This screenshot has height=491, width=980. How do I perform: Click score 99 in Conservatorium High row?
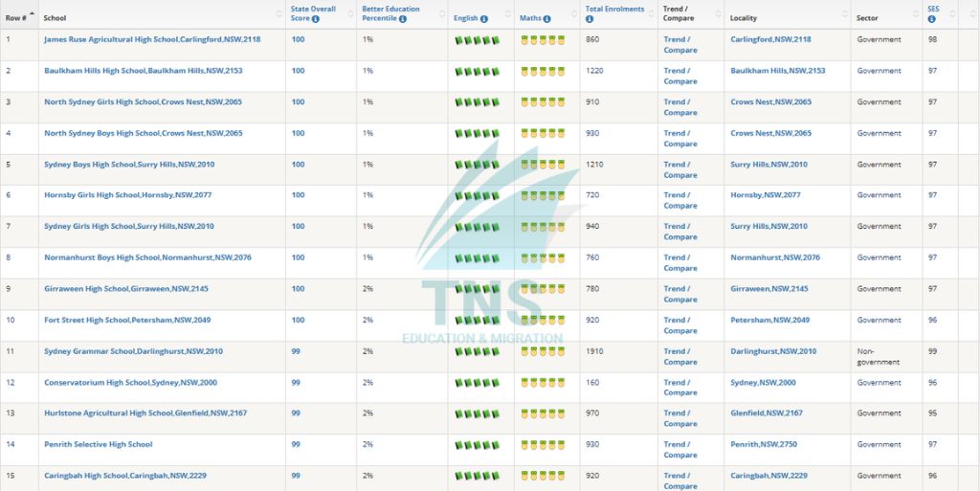point(296,382)
